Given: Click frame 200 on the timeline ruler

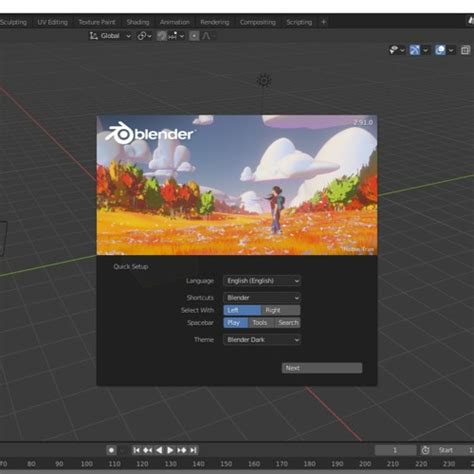Looking at the screenshot, I should 365,464.
